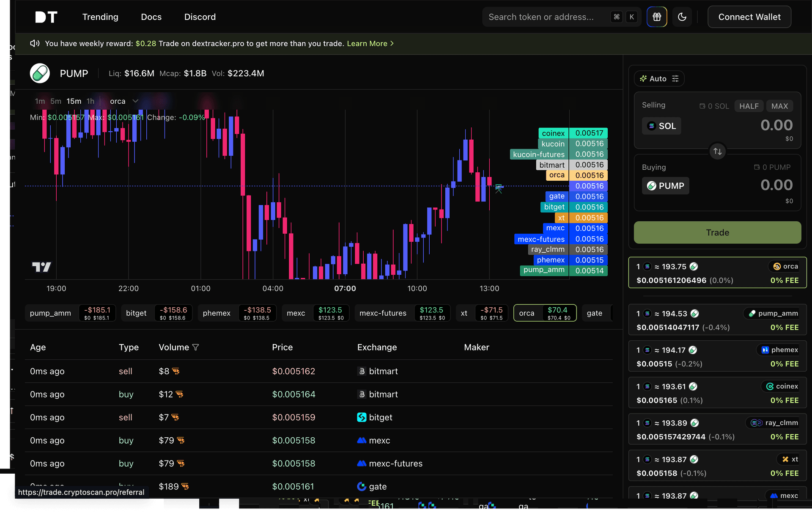Sort by the Age column header

[x=38, y=347]
